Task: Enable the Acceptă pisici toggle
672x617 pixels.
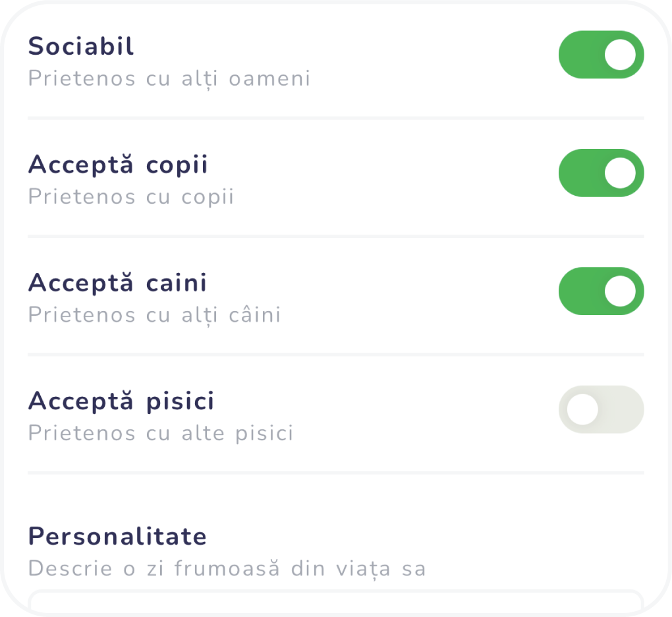Action: (x=601, y=409)
